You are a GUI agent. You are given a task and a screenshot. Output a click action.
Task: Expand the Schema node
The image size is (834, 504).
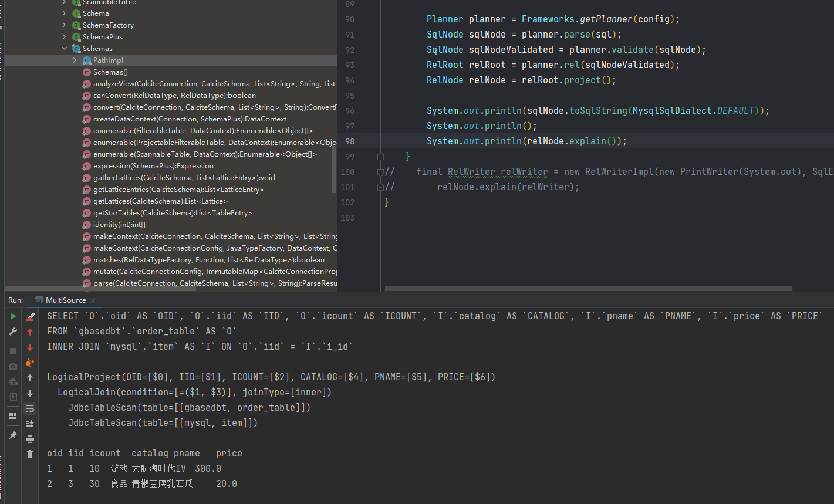pos(65,13)
